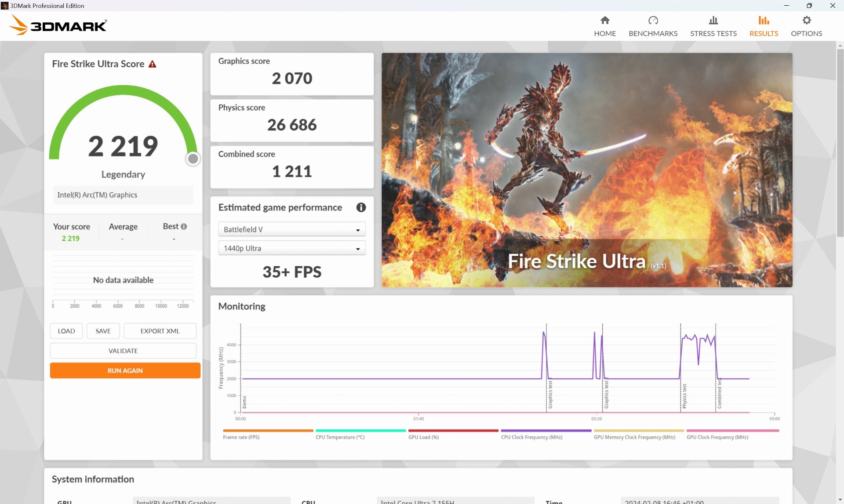Screen dimensions: 844x504
Task: Click the Graphics score value 2 070
Action: tap(292, 79)
